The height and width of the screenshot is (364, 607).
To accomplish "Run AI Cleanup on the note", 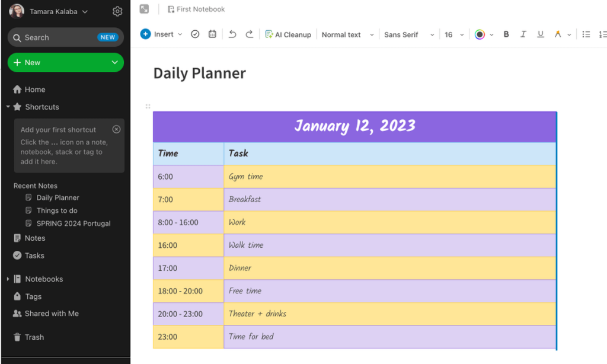I will [x=288, y=34].
